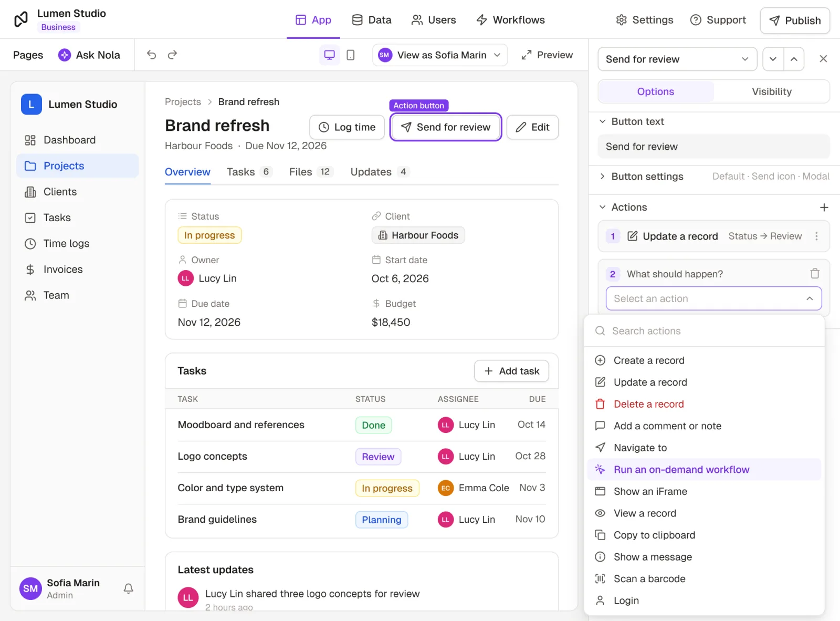Close the right settings panel
Screen dimensions: 840x621
823,59
